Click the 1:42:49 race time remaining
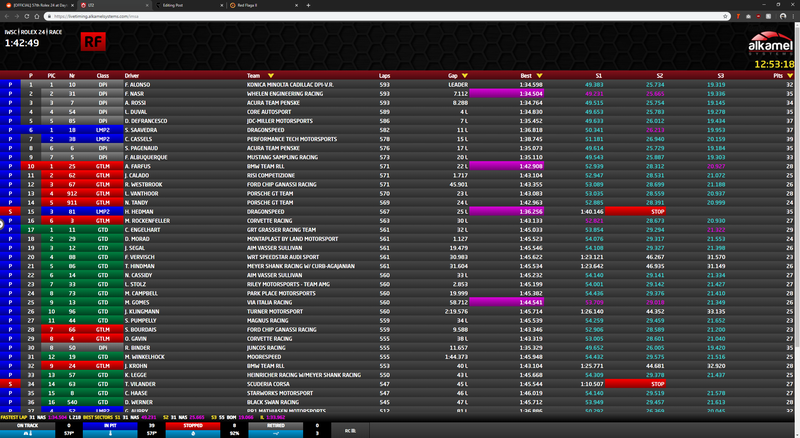 (22, 43)
